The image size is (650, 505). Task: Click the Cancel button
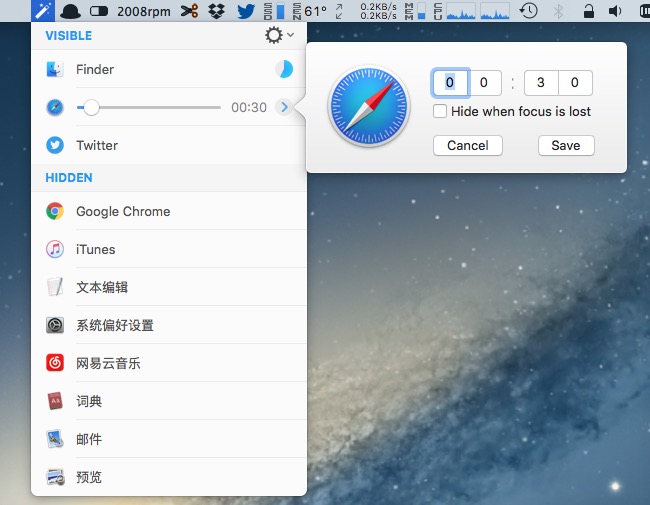click(468, 146)
